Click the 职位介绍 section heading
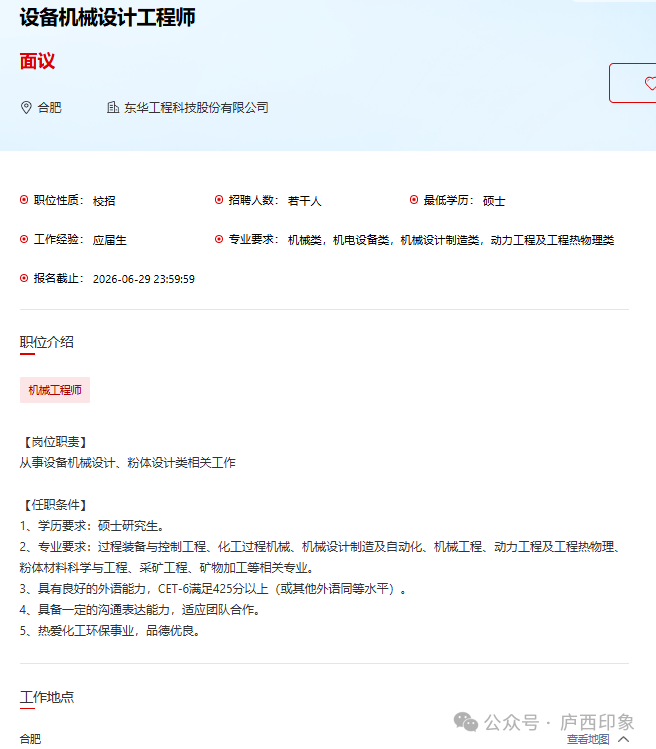 [x=47, y=342]
